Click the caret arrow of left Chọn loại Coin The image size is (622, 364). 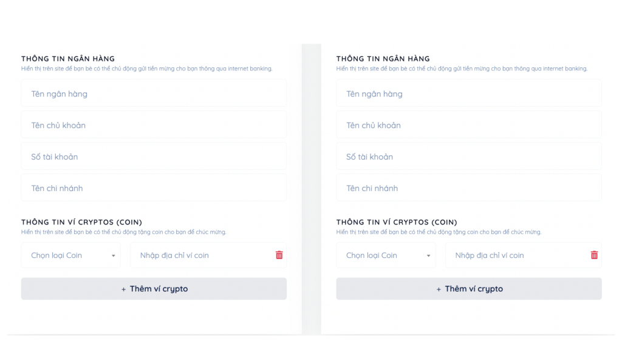click(x=113, y=256)
